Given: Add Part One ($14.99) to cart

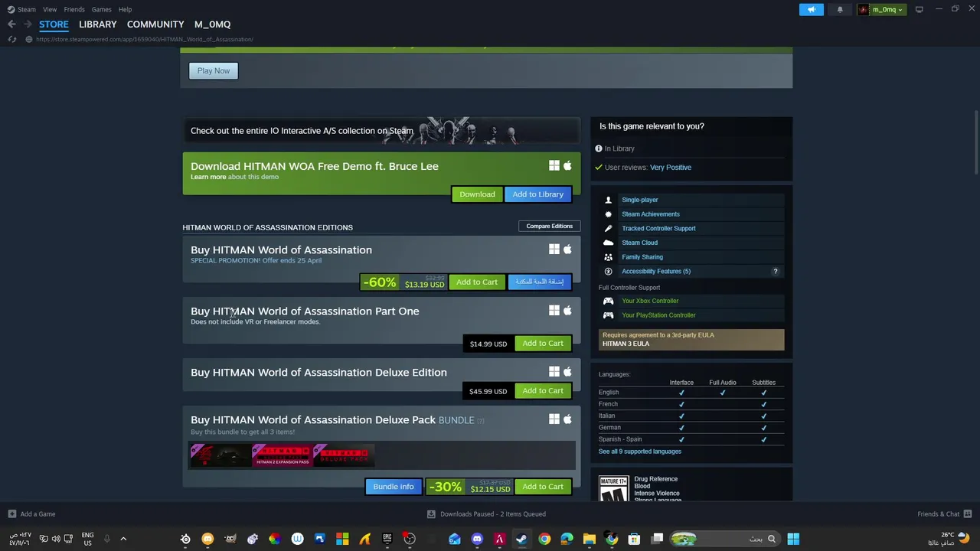Looking at the screenshot, I should pos(543,344).
